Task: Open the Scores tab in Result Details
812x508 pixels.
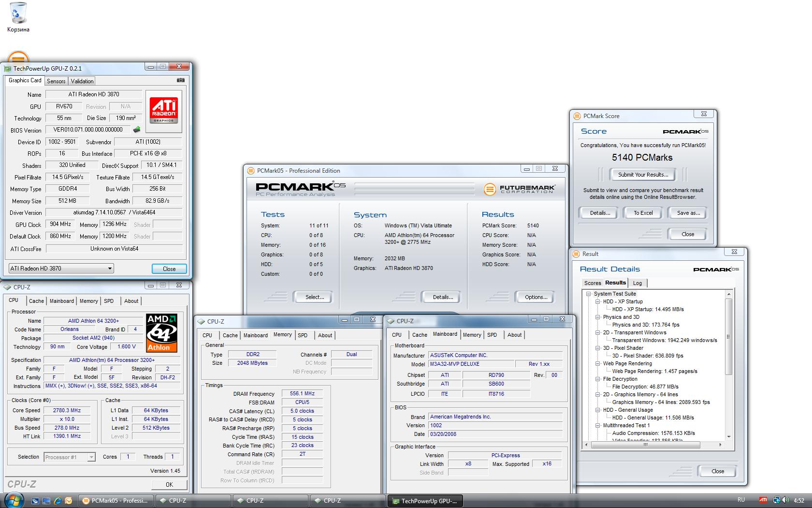Action: 593,283
